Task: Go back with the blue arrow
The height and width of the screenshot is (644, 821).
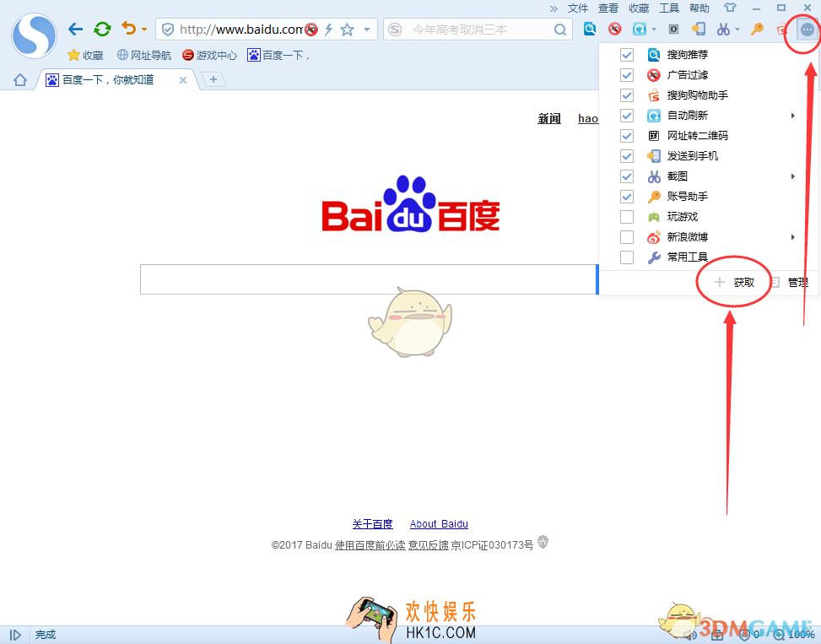Action: coord(75,30)
